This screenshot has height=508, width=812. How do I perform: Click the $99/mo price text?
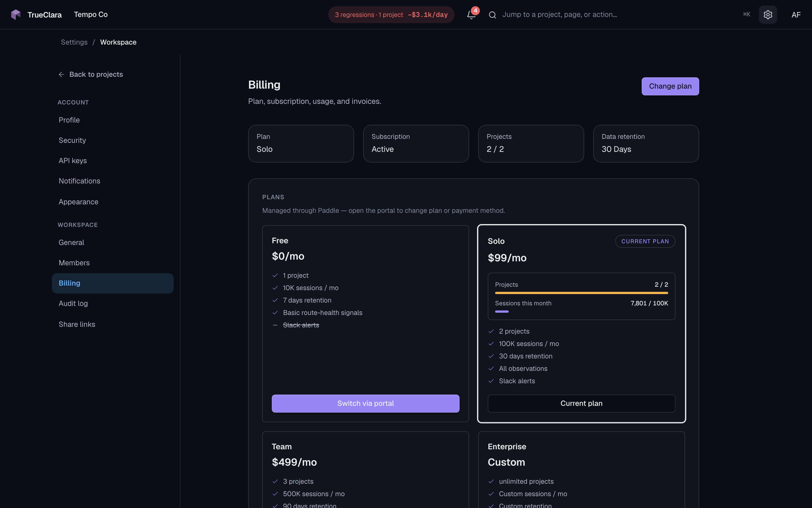(507, 258)
